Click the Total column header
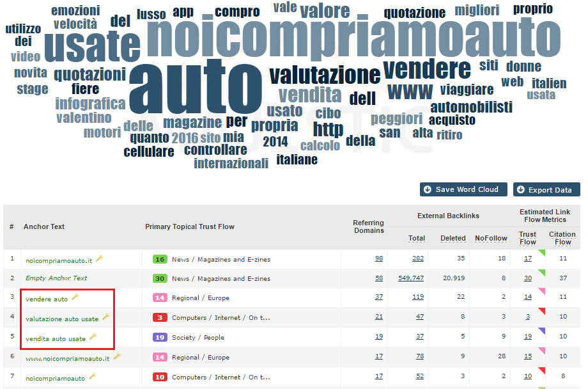Viewport: 588px width, 389px height. click(x=417, y=238)
